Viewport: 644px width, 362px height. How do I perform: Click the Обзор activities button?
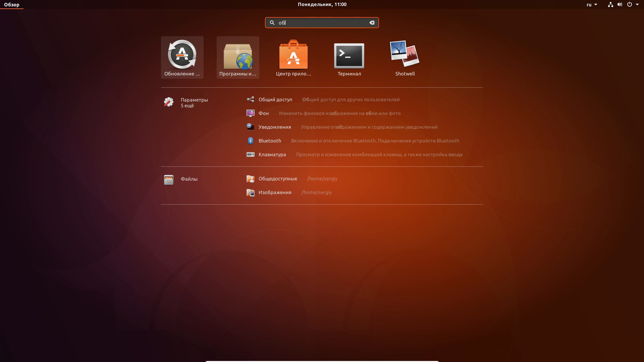point(12,5)
